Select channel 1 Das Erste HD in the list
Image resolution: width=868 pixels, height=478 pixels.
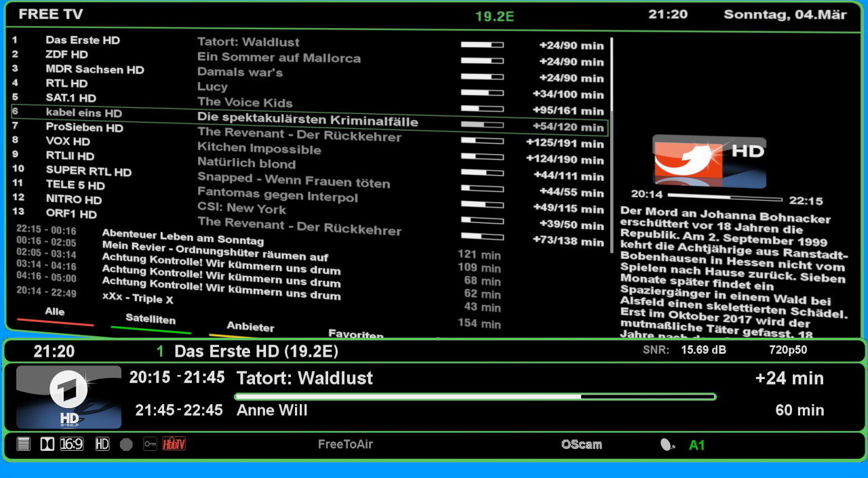pyautogui.click(x=83, y=40)
